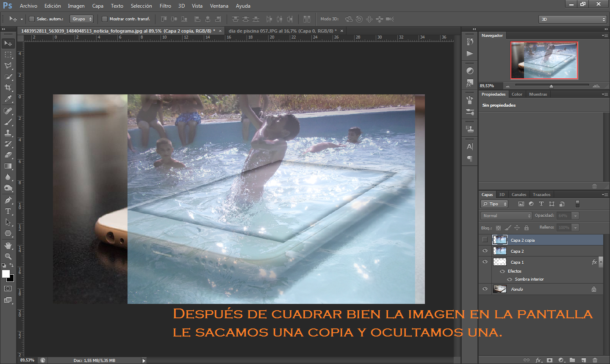Select the Healing Brush tool
610x364 pixels.
tap(8, 111)
